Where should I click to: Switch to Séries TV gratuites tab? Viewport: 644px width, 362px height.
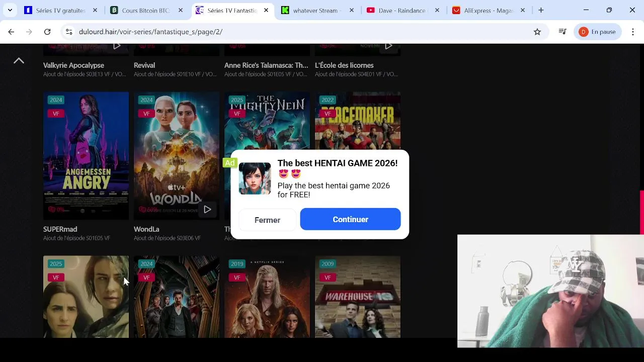(60, 10)
